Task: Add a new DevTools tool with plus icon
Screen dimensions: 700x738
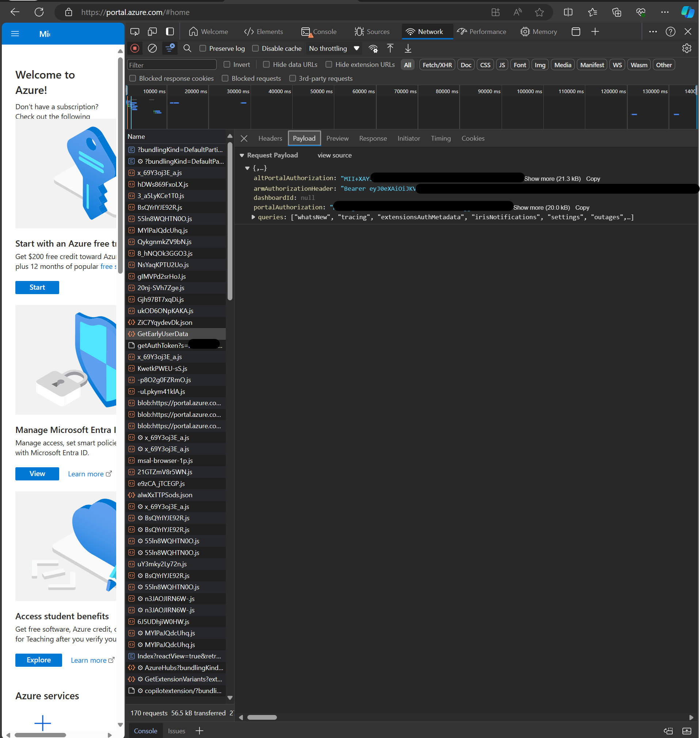Action: pyautogui.click(x=595, y=32)
